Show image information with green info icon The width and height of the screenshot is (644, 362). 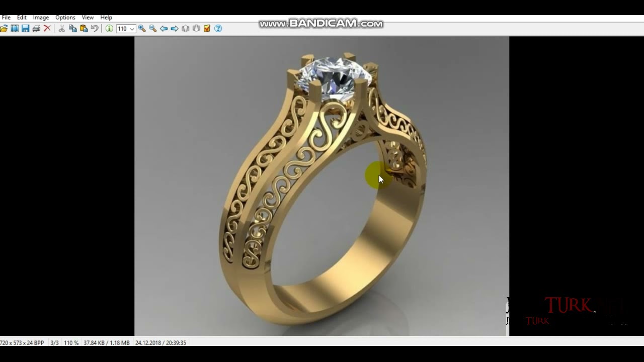click(x=109, y=29)
